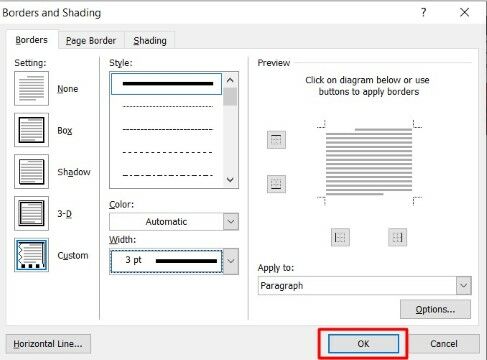The width and height of the screenshot is (487, 360).
Task: Toggle the left border preview button
Action: 340,237
